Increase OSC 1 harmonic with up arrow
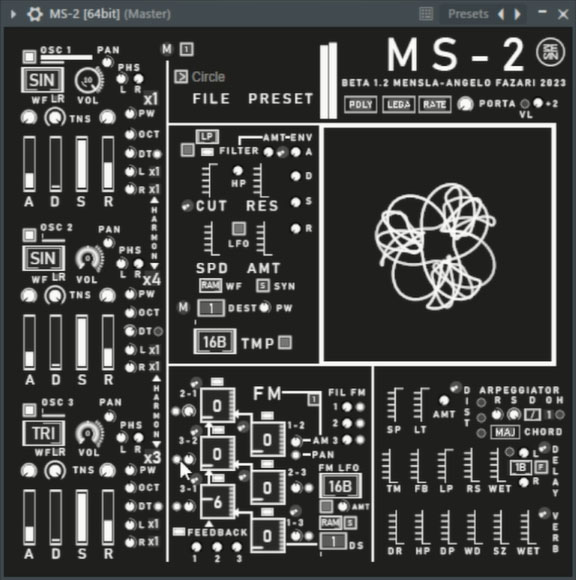Viewport: 576px width, 580px height. (155, 200)
